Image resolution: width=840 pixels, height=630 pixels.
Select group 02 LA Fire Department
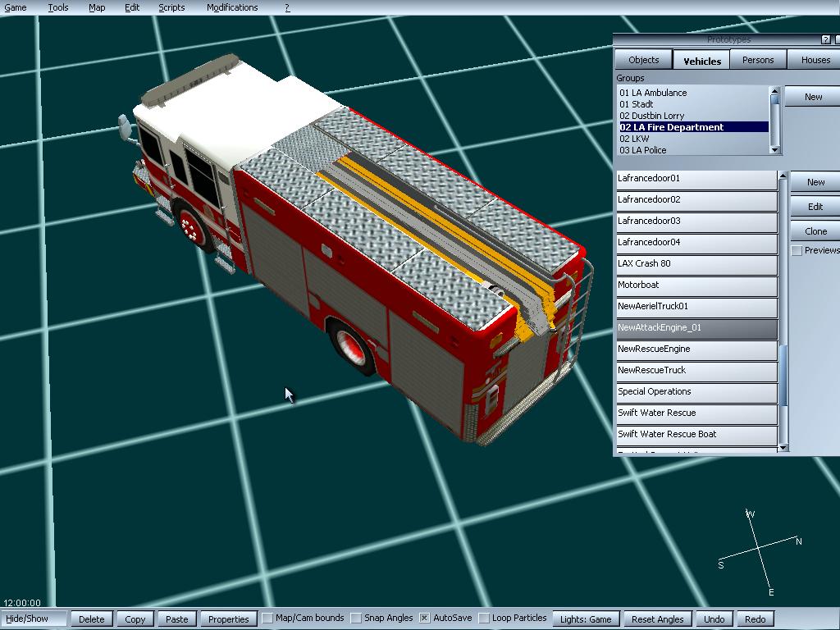pyautogui.click(x=693, y=127)
